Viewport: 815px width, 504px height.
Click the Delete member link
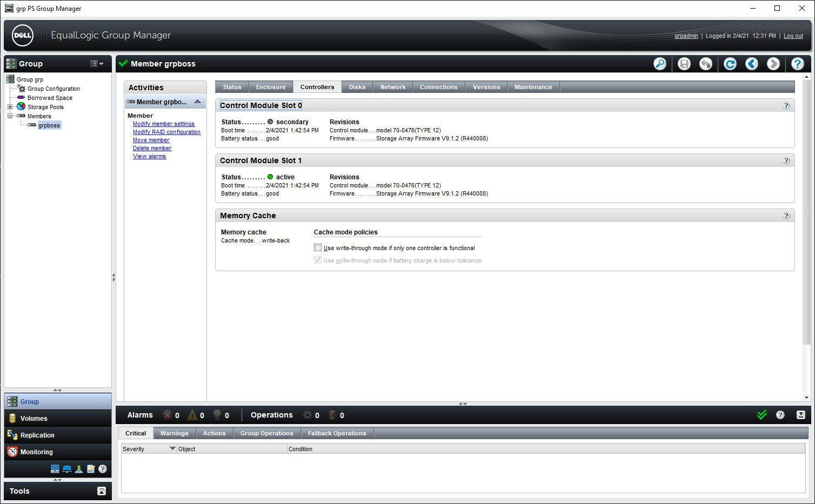tap(152, 148)
